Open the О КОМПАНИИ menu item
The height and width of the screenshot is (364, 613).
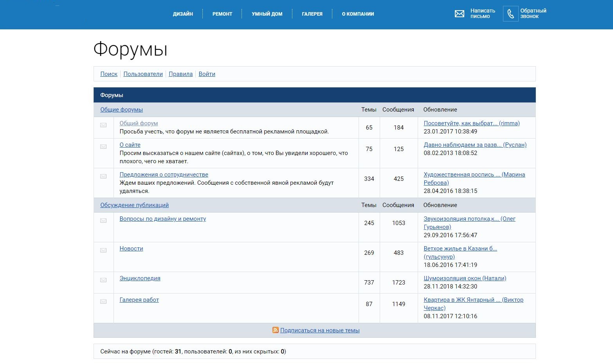pos(358,14)
